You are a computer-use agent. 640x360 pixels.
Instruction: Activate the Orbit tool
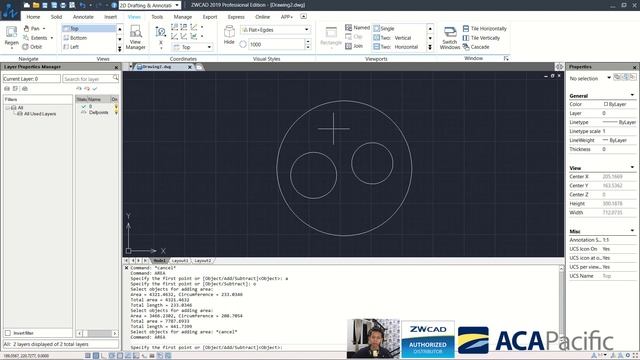(32, 47)
